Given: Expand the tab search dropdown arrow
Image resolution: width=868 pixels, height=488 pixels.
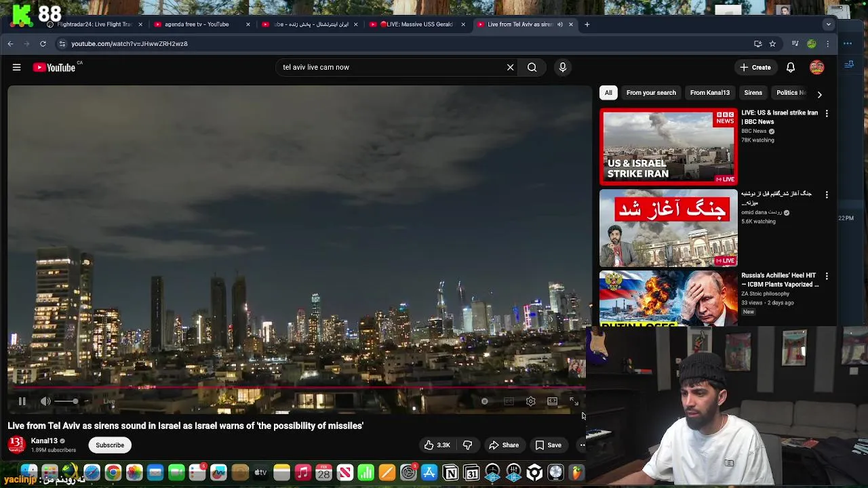Looking at the screenshot, I should (828, 24).
